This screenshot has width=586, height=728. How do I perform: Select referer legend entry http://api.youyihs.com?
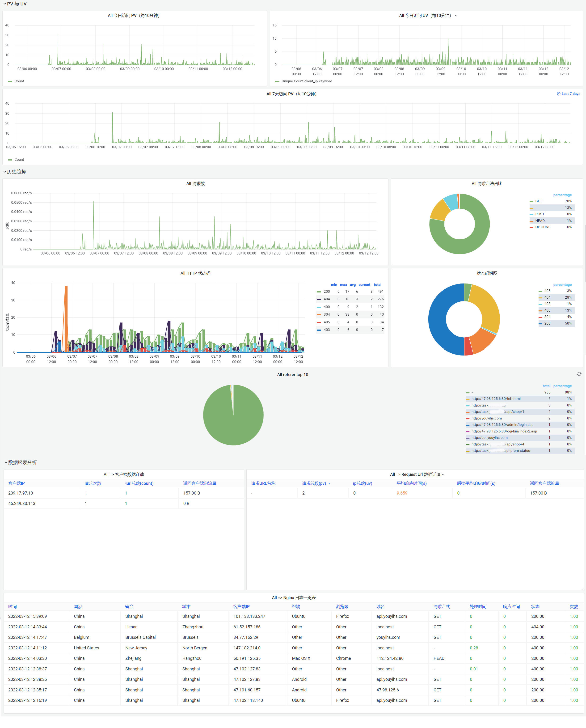click(489, 438)
